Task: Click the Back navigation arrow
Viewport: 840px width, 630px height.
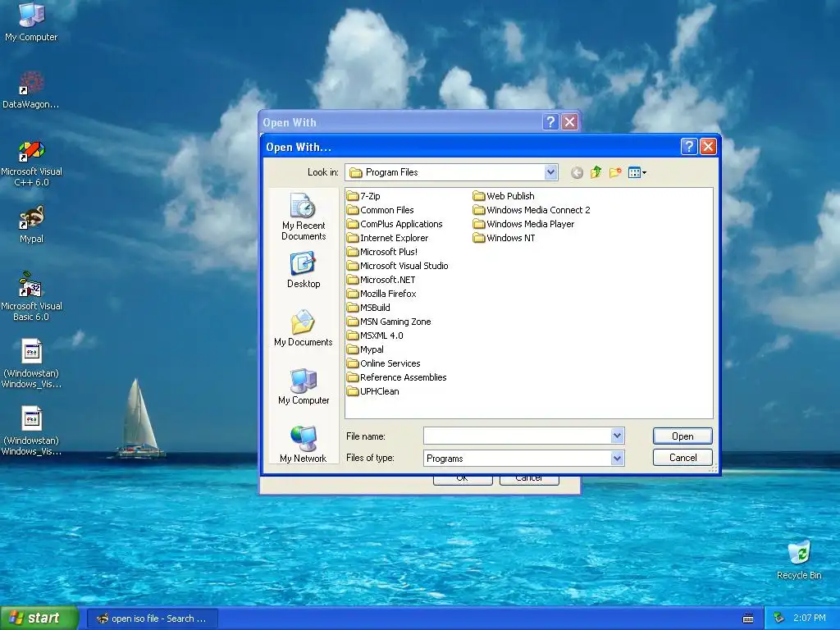Action: [577, 172]
